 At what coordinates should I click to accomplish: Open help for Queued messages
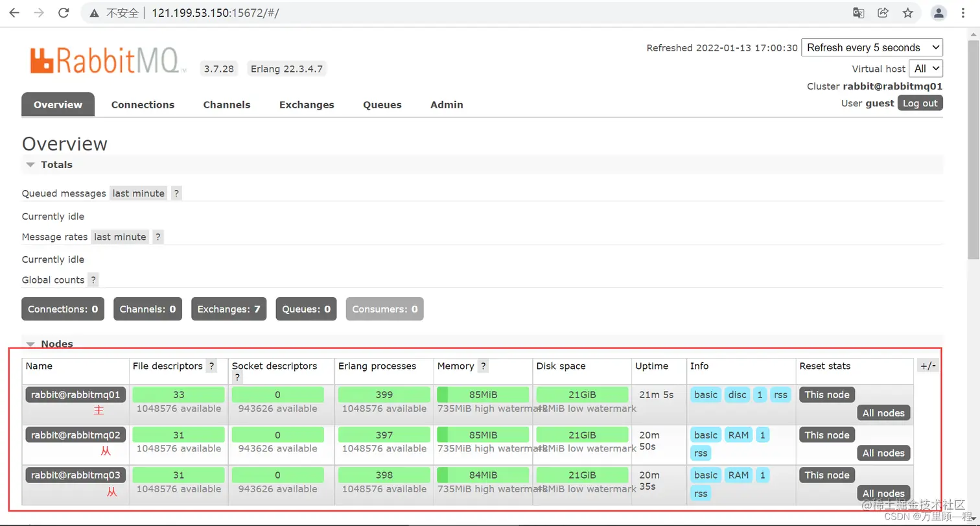pyautogui.click(x=176, y=193)
